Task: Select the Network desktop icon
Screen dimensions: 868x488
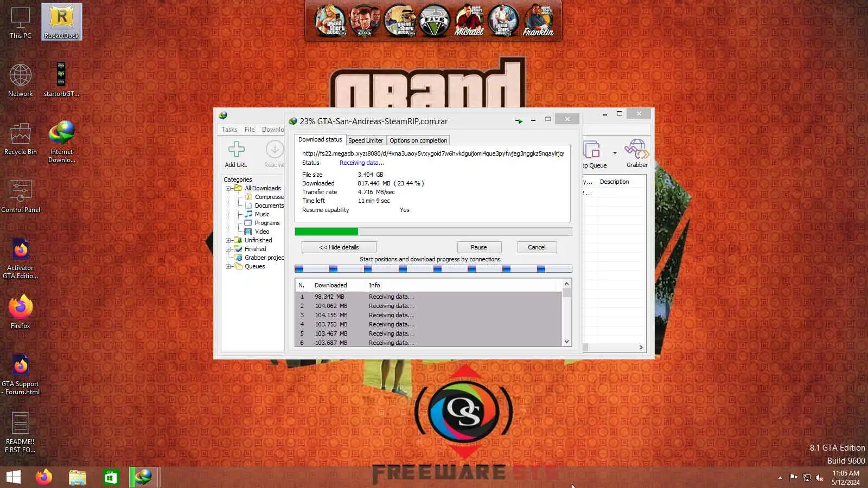Action: click(x=21, y=80)
